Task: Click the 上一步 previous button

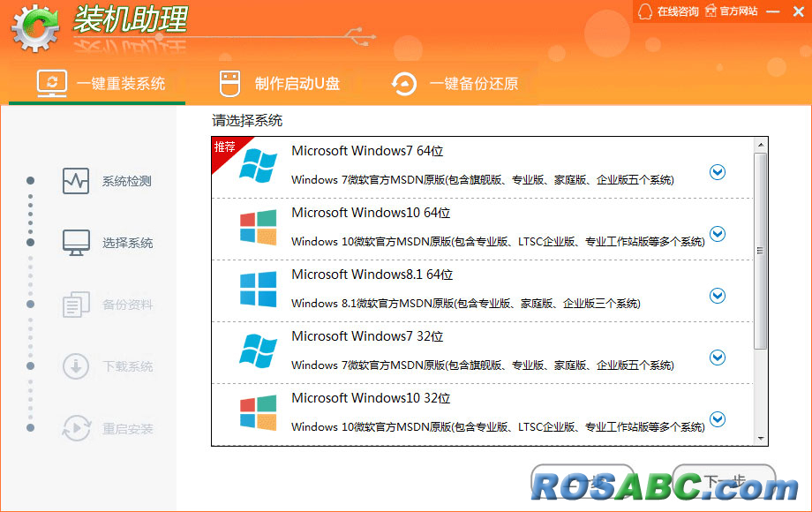Action: (582, 482)
